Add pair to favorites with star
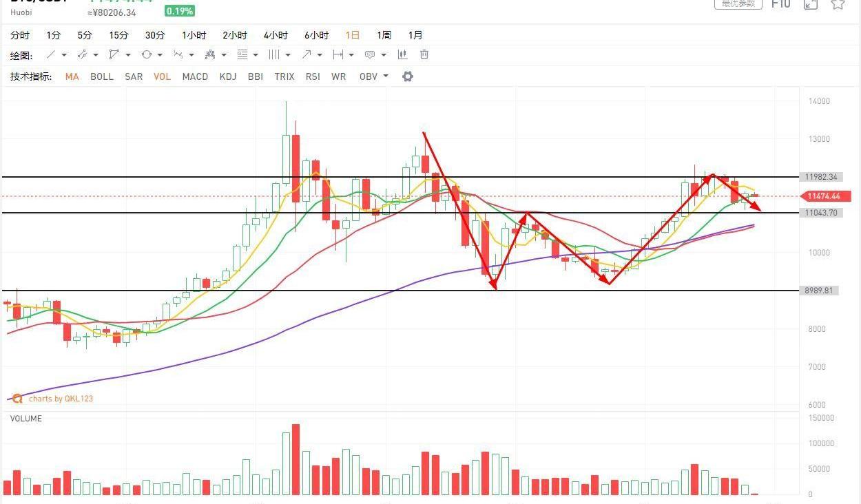The width and height of the screenshot is (861, 504). 838,4
